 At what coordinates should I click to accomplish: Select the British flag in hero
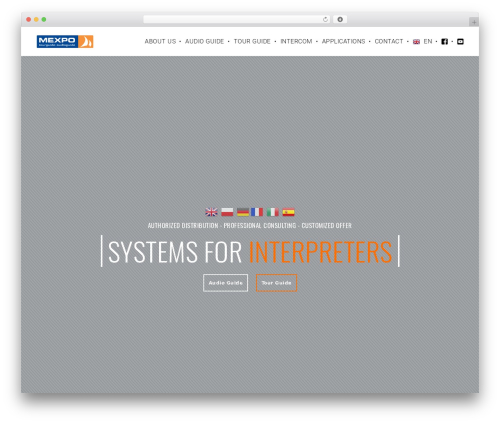pyautogui.click(x=211, y=212)
